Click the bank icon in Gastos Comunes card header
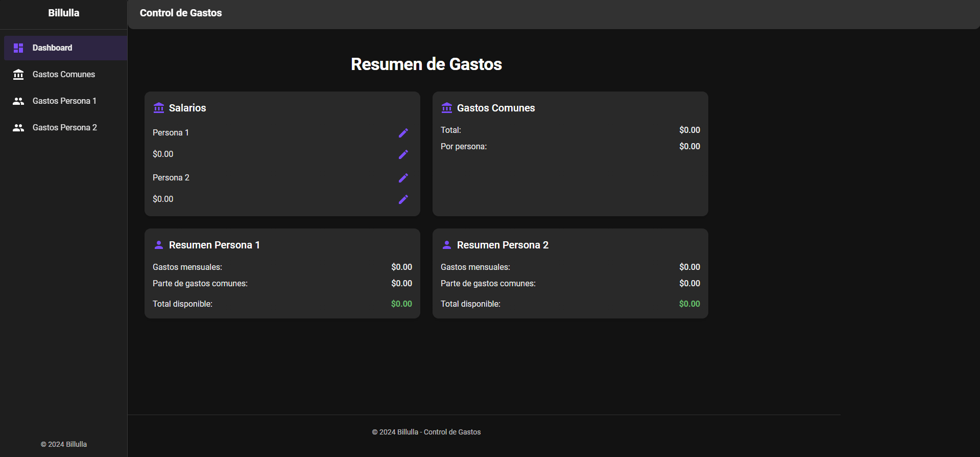 (x=447, y=108)
